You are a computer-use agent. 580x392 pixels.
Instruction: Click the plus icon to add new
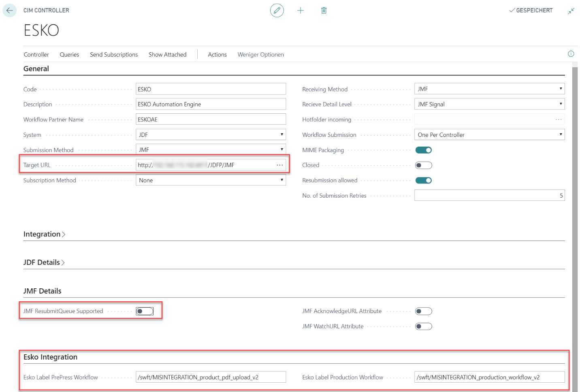point(301,11)
